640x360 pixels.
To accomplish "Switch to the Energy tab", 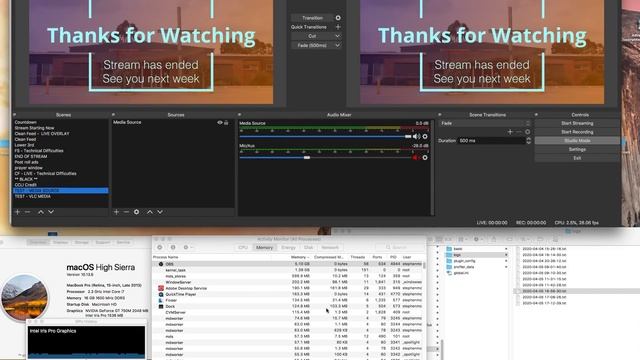I will coord(288,247).
